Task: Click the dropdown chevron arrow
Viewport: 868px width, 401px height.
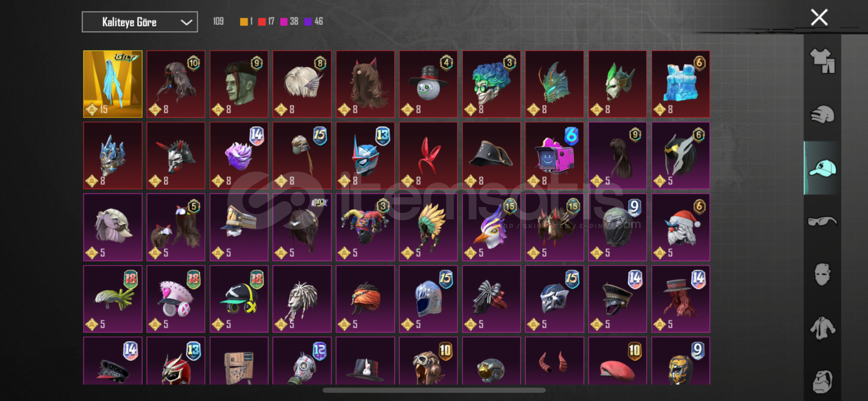Action: click(x=186, y=22)
